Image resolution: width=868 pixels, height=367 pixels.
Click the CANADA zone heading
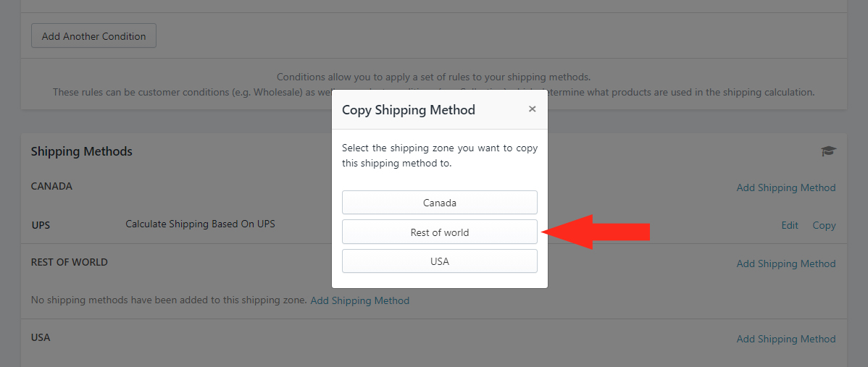(x=51, y=186)
